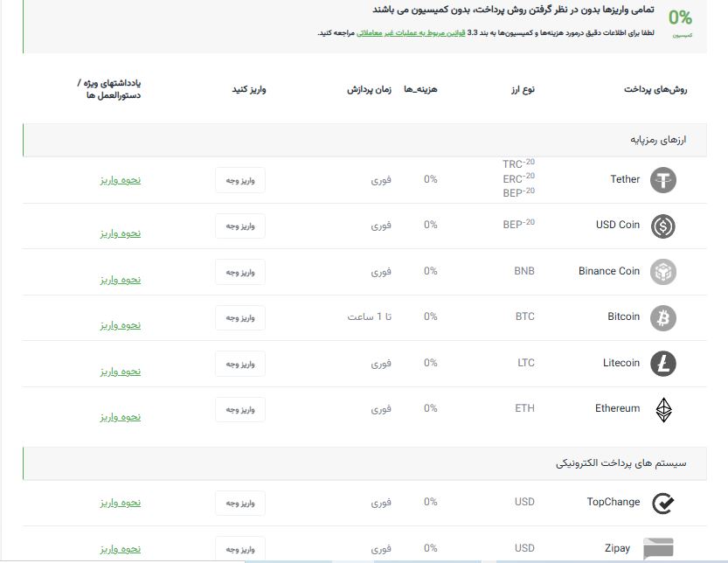
Task: Click the 'واریز کنید' column header
Action: (249, 89)
